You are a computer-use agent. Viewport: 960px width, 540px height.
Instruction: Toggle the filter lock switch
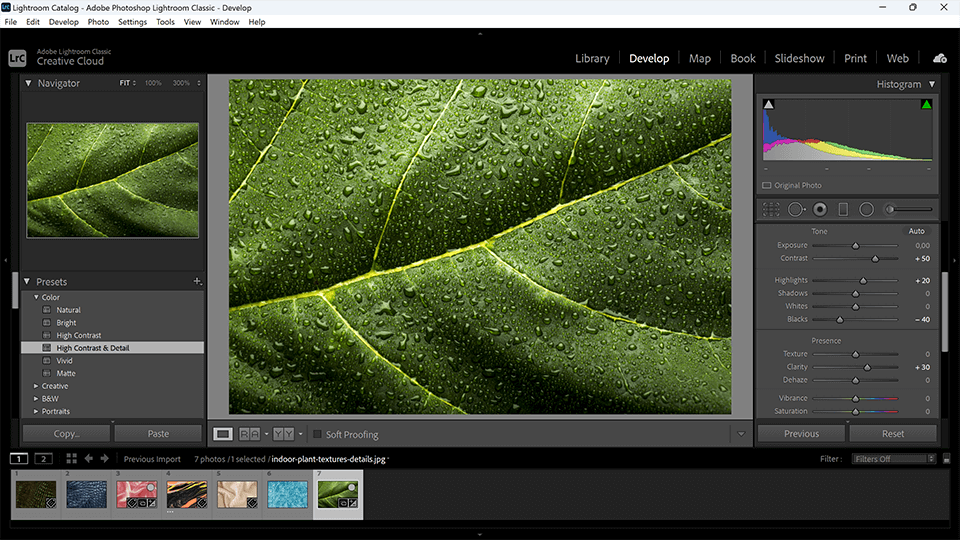(947, 459)
